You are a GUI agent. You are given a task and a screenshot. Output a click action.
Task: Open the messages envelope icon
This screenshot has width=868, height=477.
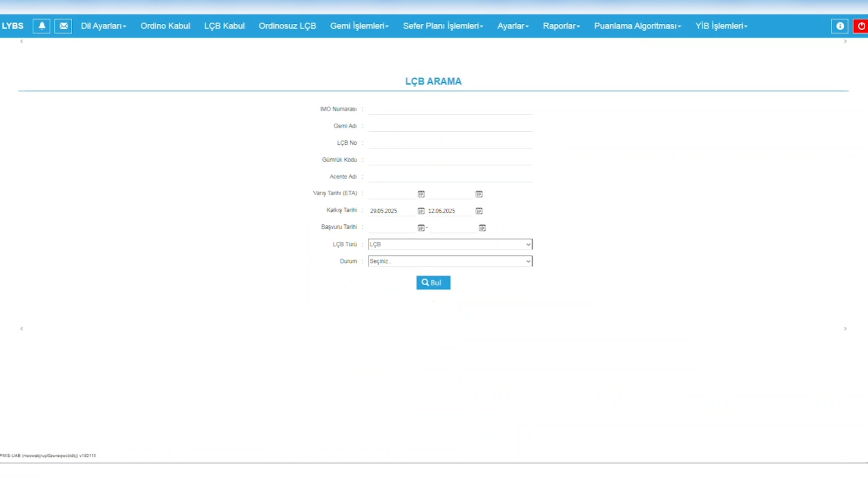tap(63, 26)
